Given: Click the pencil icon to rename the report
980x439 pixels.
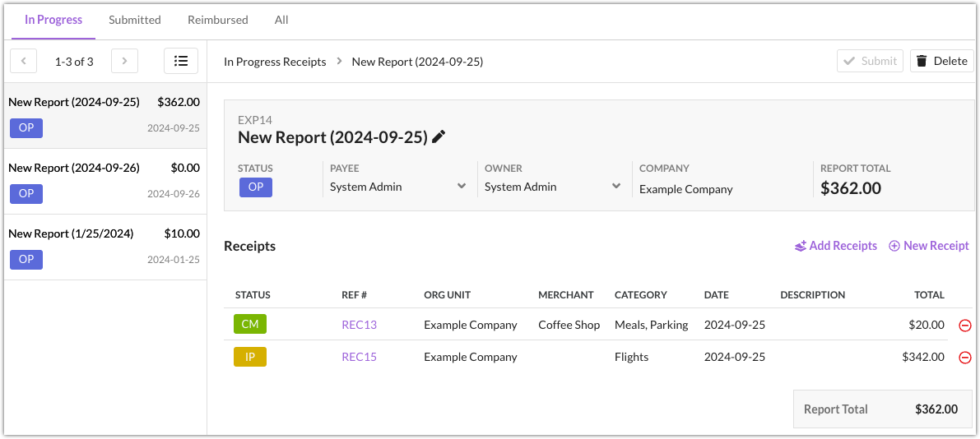Looking at the screenshot, I should [439, 137].
